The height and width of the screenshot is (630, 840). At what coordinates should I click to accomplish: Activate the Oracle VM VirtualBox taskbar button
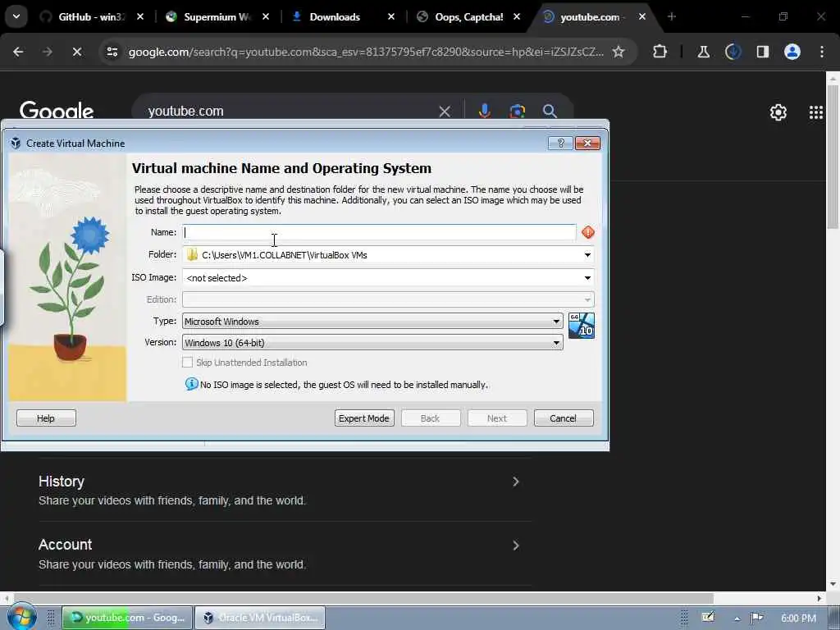pyautogui.click(x=260, y=617)
